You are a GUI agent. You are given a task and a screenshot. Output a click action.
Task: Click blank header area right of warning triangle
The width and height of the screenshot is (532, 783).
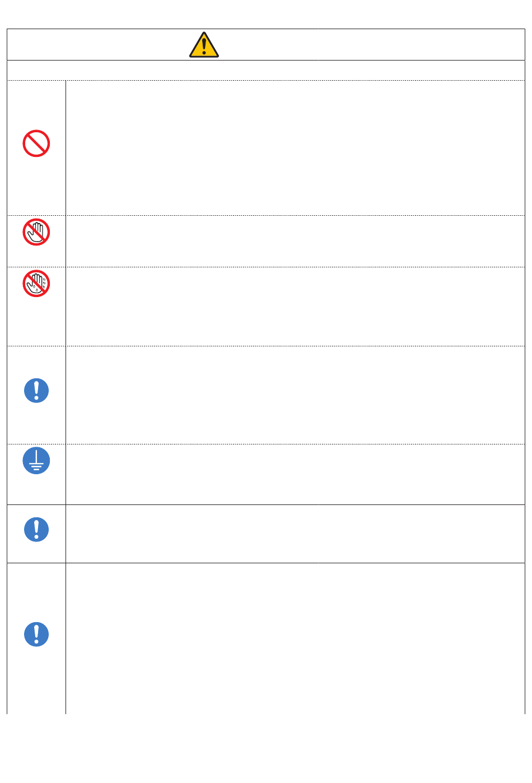(x=372, y=45)
